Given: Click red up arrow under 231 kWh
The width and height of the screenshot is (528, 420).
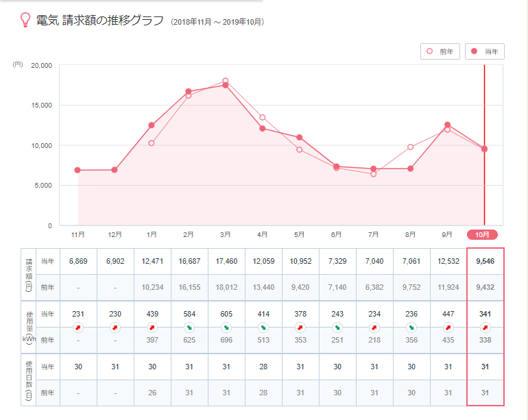Looking at the screenshot, I should tap(78, 327).
